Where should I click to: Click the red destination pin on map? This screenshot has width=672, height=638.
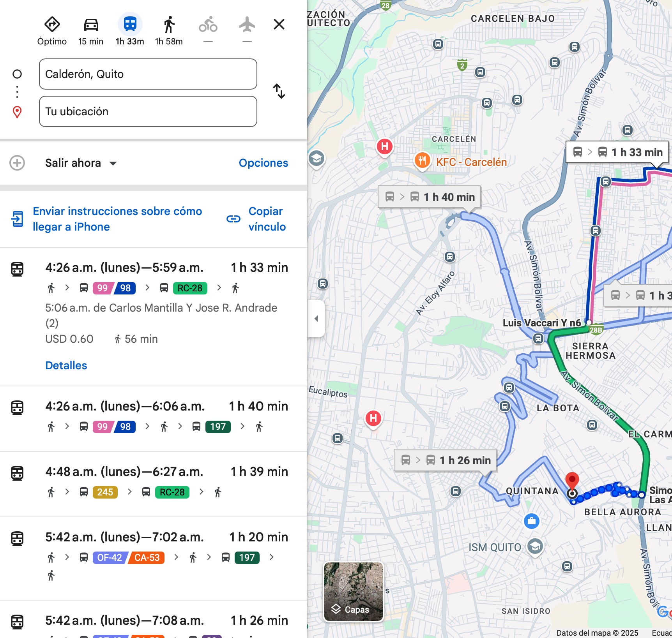pos(572,481)
